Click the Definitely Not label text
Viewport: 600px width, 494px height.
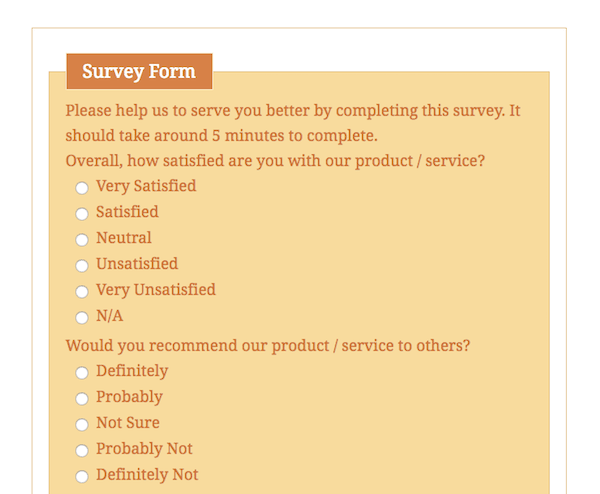[147, 475]
